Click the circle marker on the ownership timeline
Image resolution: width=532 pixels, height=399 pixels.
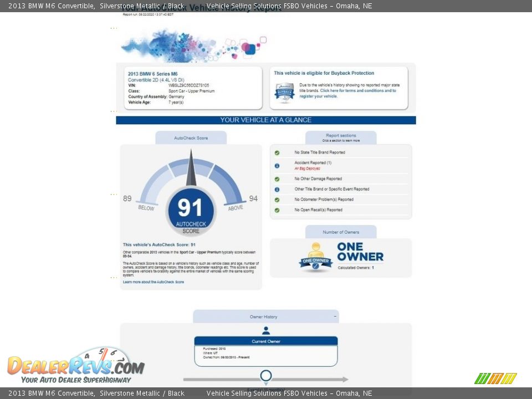[266, 376]
